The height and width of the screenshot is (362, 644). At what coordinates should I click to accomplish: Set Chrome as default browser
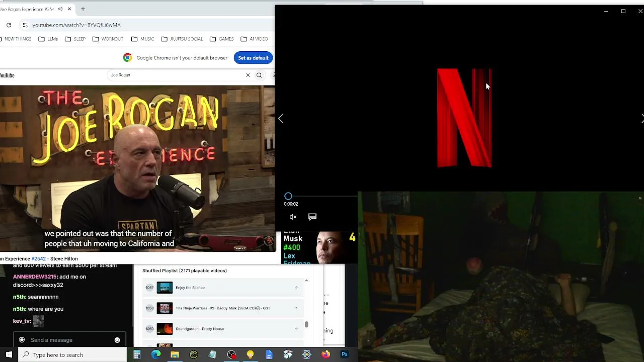(x=253, y=58)
